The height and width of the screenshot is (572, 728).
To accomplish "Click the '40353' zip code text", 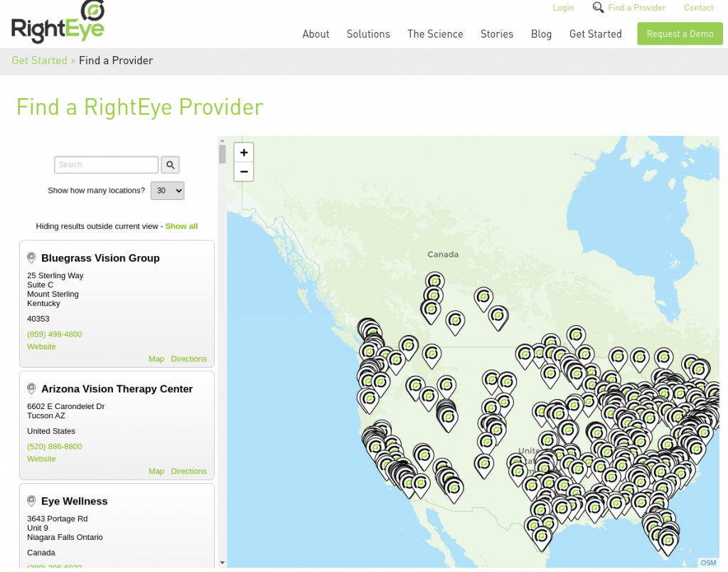I will click(x=38, y=319).
